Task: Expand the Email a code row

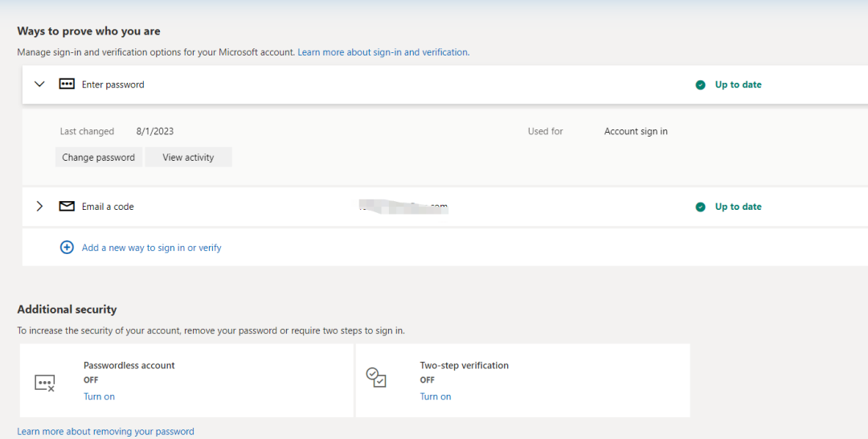Action: point(39,207)
